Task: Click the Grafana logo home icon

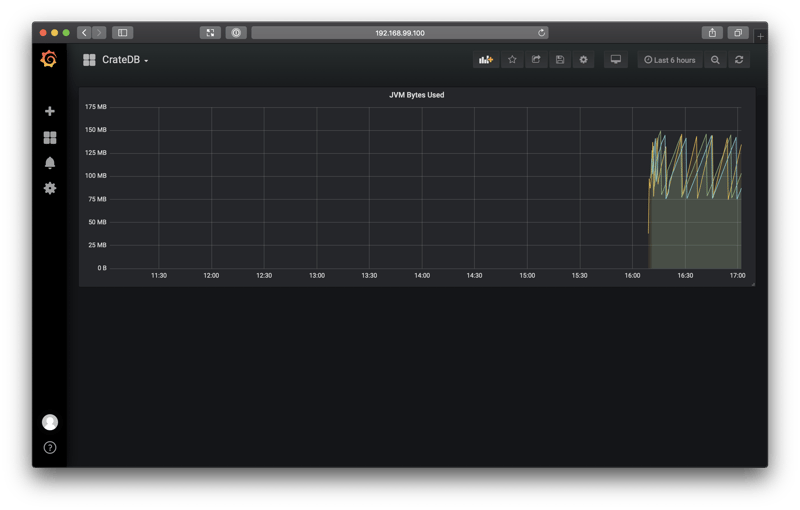Action: pos(49,60)
